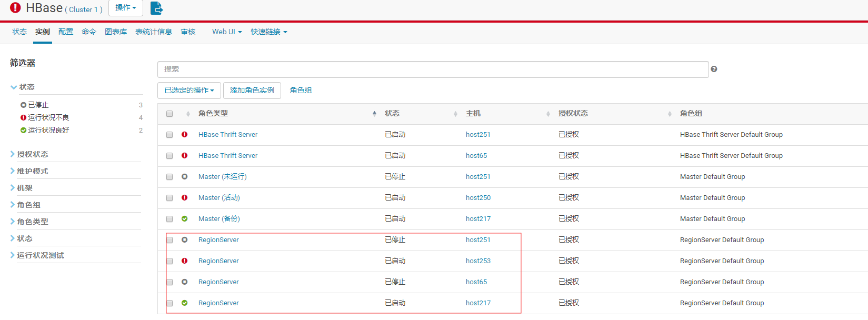Open the host253 host link
This screenshot has height=320, width=868.
(x=478, y=261)
